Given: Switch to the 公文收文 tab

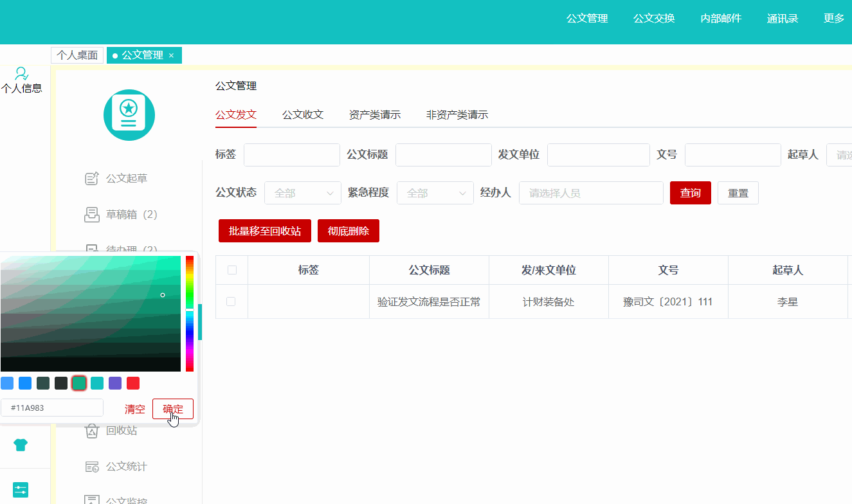Looking at the screenshot, I should click(x=303, y=114).
